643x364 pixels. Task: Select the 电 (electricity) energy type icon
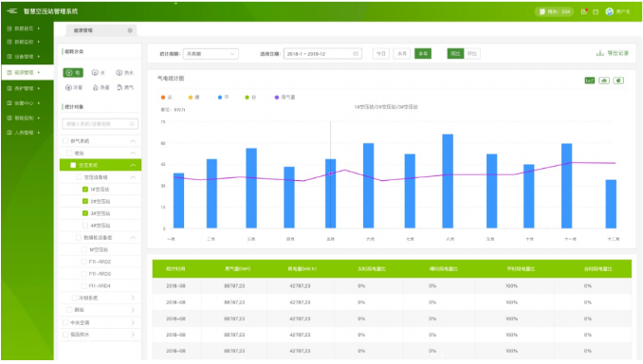73,73
